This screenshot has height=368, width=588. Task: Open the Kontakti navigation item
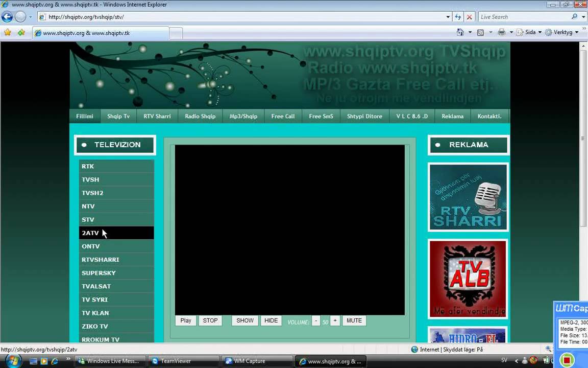[490, 116]
